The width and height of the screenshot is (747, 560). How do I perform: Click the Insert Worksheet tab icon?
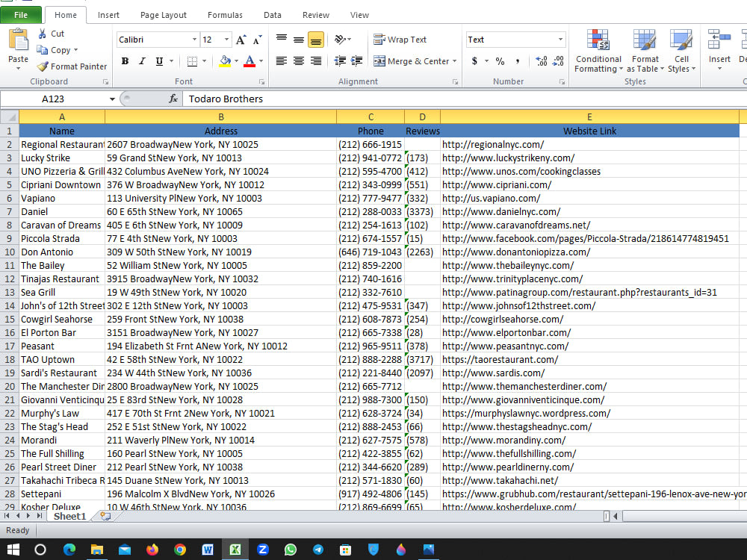pyautogui.click(x=105, y=516)
